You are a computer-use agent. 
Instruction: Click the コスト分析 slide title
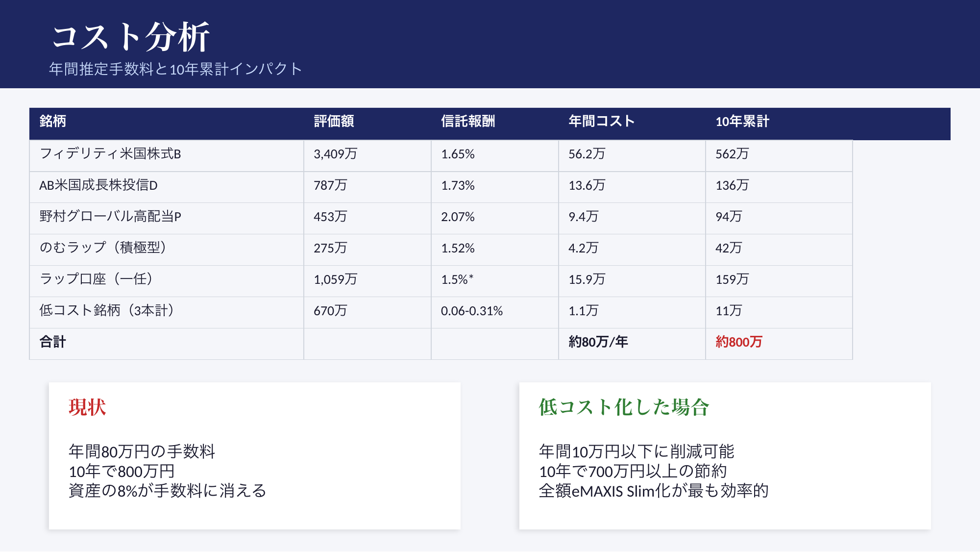click(131, 37)
